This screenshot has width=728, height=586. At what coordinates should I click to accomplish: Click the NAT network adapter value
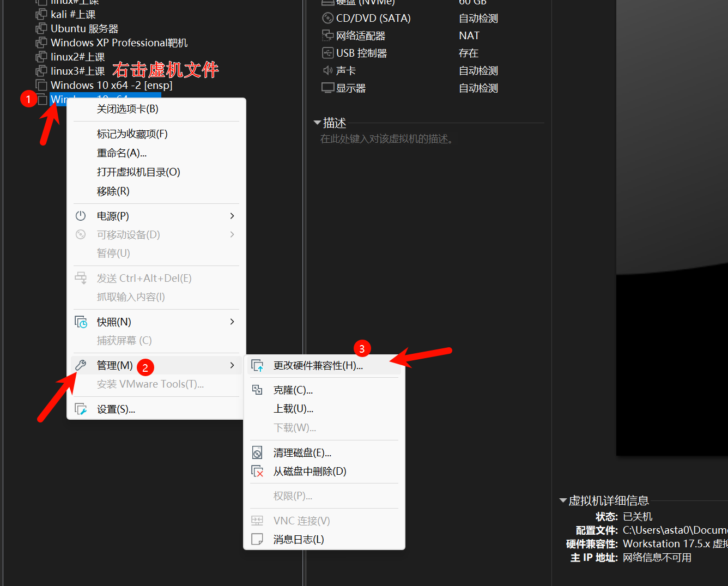469,35
